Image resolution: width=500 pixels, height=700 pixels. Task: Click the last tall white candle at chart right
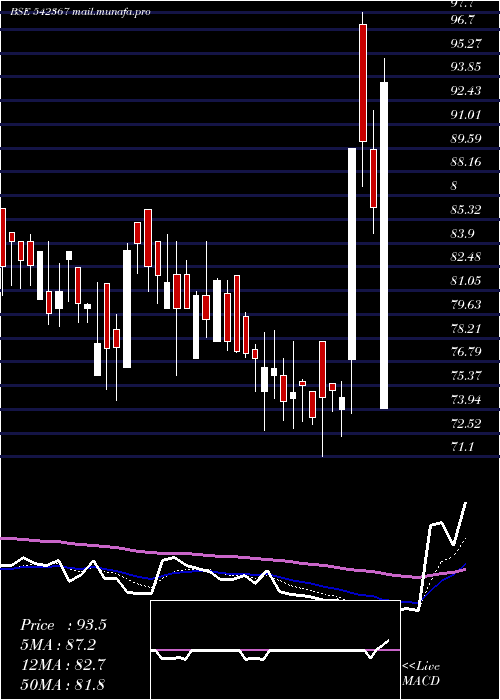tap(384, 245)
